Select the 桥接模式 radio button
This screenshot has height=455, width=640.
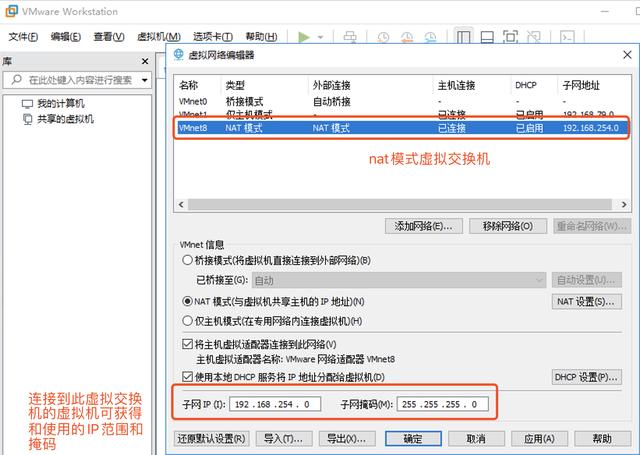187,260
